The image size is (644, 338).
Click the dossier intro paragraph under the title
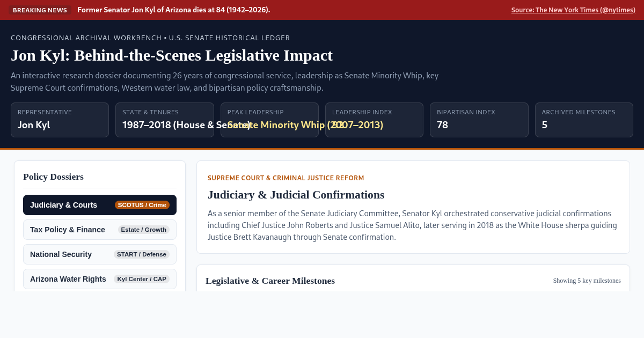coord(225,82)
